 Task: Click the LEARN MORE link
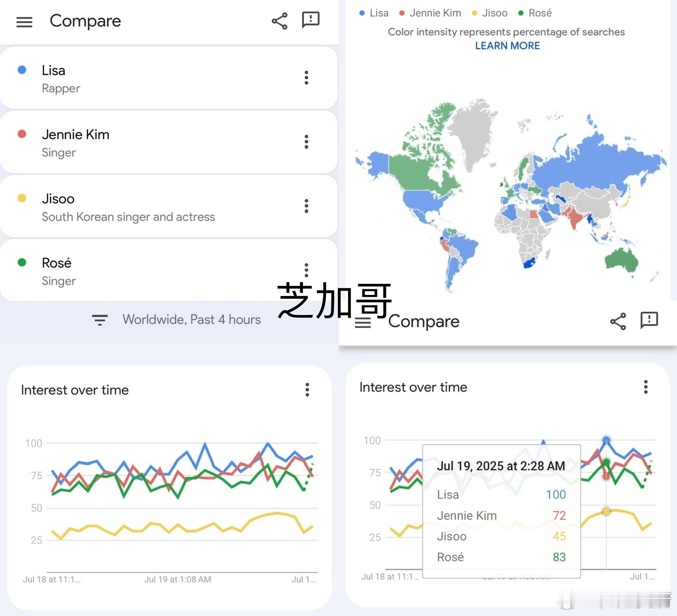pos(507,46)
